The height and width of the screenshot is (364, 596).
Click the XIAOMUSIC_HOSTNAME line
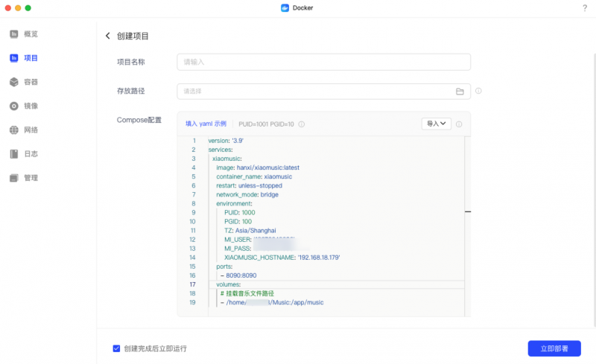pos(282,258)
